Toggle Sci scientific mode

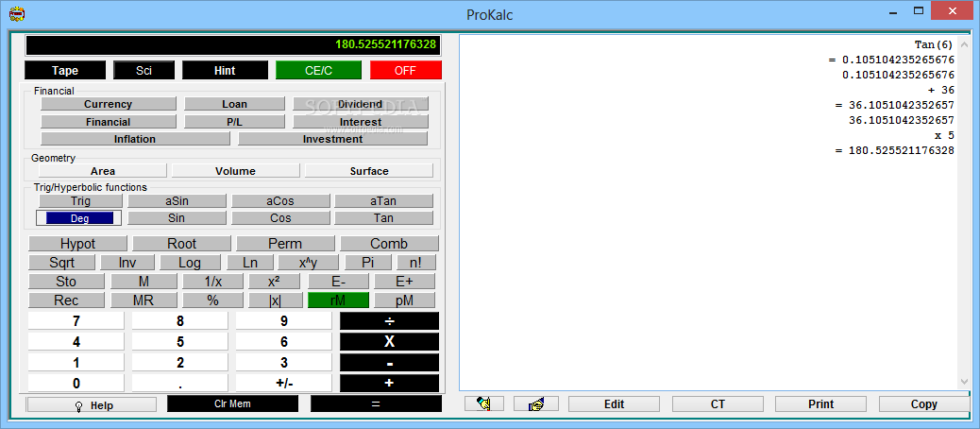(144, 70)
